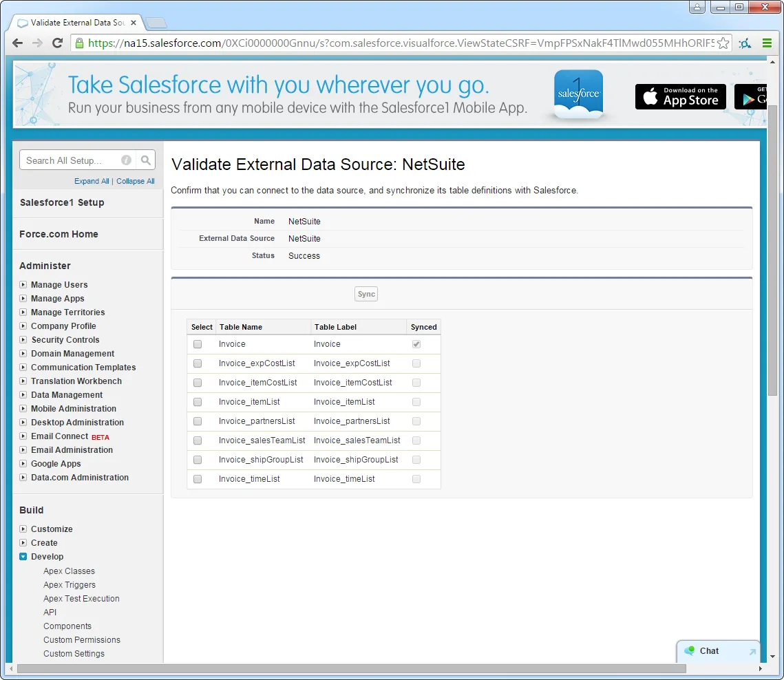
Task: Open Chrome's hamburger menu
Action: 767,43
